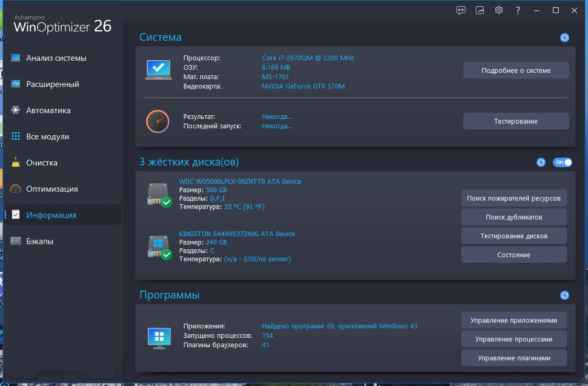Click 8.169 MB RAM value

click(x=276, y=68)
